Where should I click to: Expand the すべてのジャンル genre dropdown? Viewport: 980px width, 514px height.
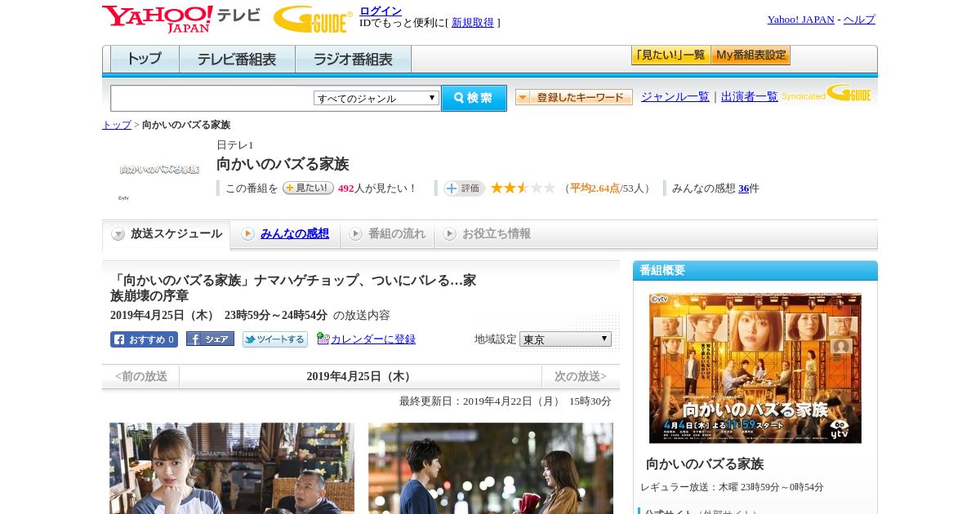(x=376, y=98)
